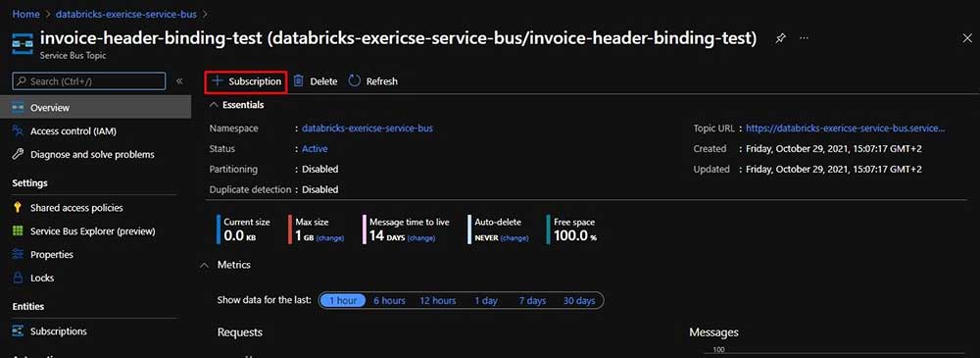Click the Messages chart heading

click(713, 332)
